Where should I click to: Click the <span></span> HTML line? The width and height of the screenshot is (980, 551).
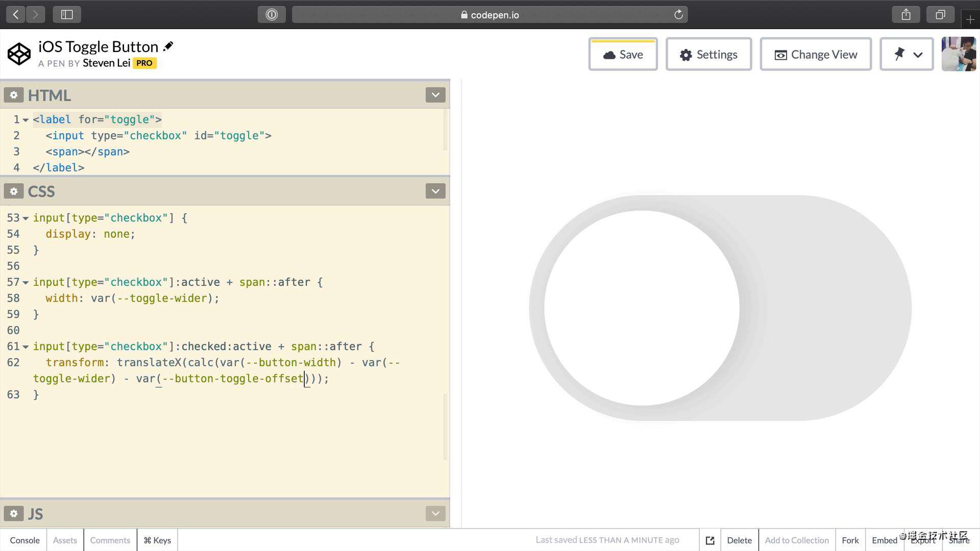[87, 152]
